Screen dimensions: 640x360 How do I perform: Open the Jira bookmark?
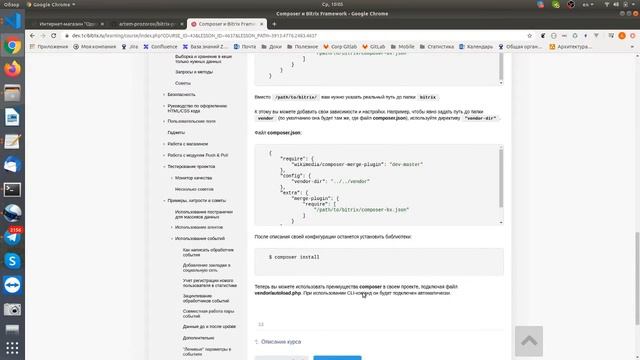tap(130, 47)
